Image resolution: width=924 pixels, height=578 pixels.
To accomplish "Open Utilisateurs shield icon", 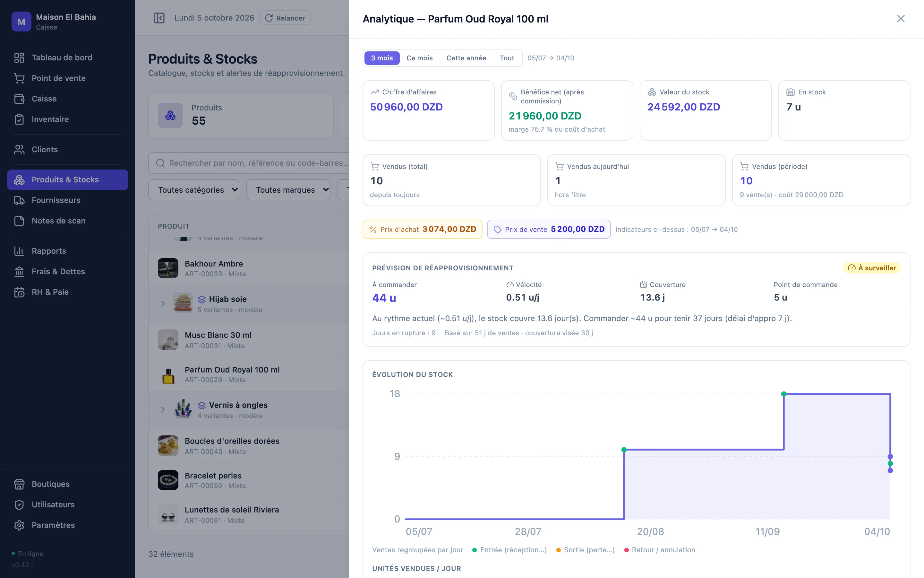I will pos(19,504).
